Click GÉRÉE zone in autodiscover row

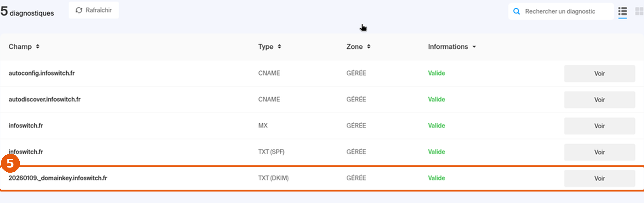(356, 99)
